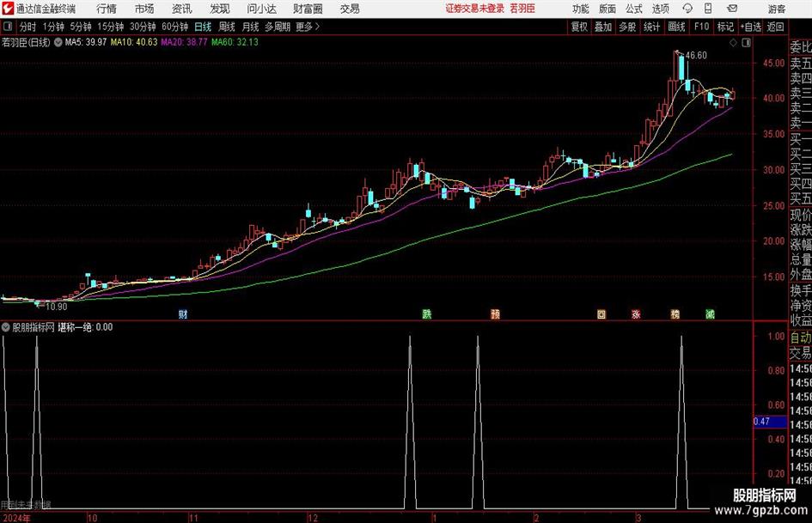Image resolution: width=812 pixels, height=523 pixels.
Task: Open the 榜 event marker on chart
Action: coord(675,313)
